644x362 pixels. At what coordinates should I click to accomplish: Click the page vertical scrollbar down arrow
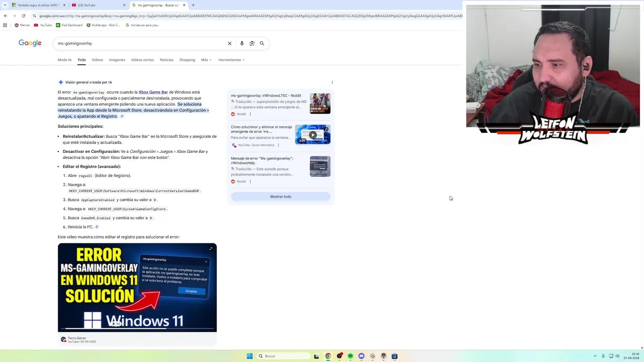click(x=641, y=347)
